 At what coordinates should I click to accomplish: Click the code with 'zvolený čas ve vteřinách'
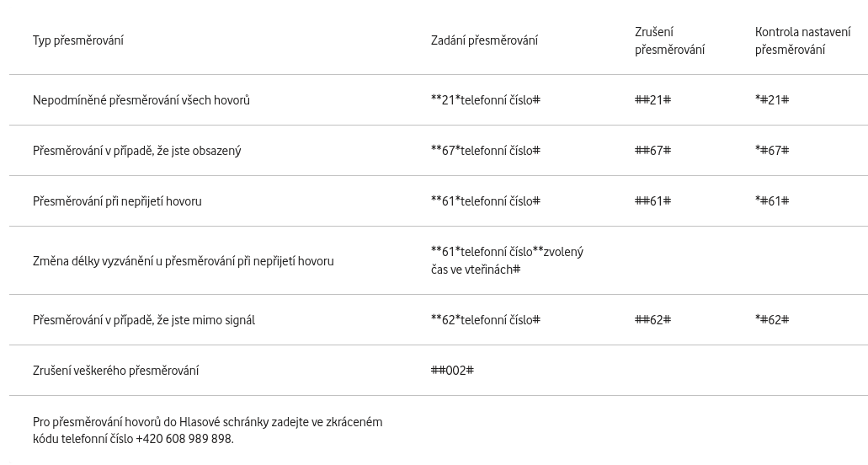[507, 261]
